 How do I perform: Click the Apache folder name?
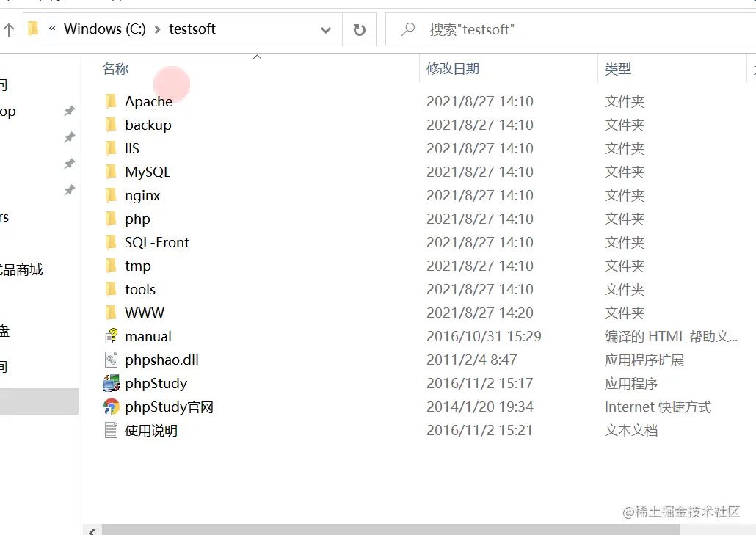click(x=148, y=101)
